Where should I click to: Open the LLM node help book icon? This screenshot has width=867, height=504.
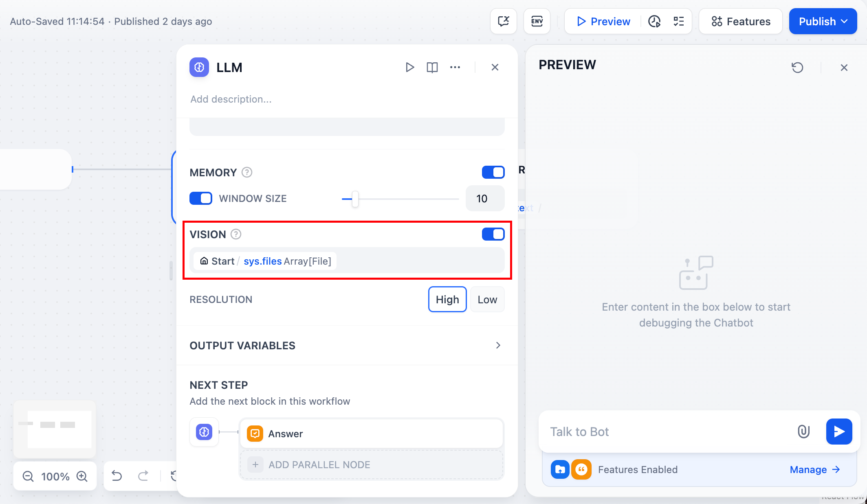click(432, 67)
